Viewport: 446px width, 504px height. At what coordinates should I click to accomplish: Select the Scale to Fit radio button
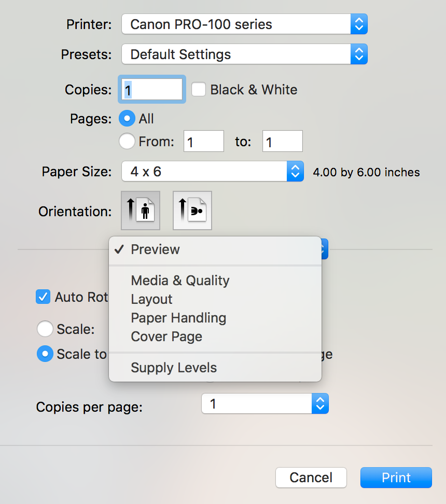point(45,354)
